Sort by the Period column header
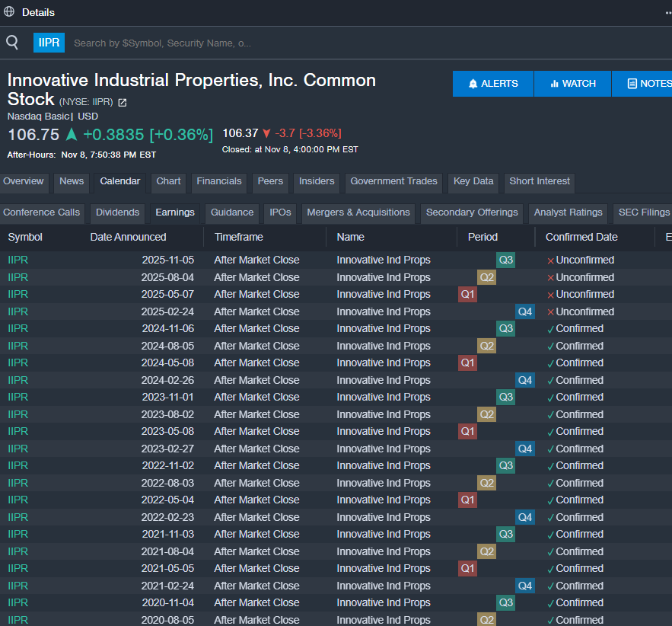This screenshot has height=626, width=672. click(x=483, y=237)
